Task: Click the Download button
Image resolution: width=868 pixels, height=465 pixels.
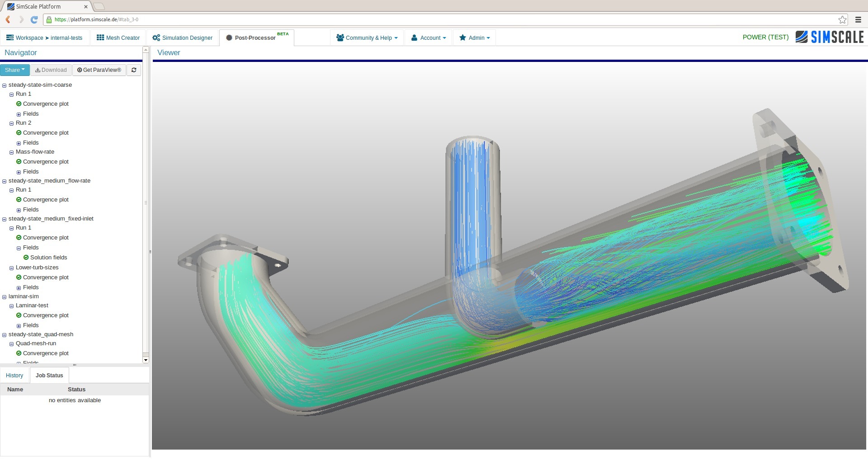Action: [51, 70]
